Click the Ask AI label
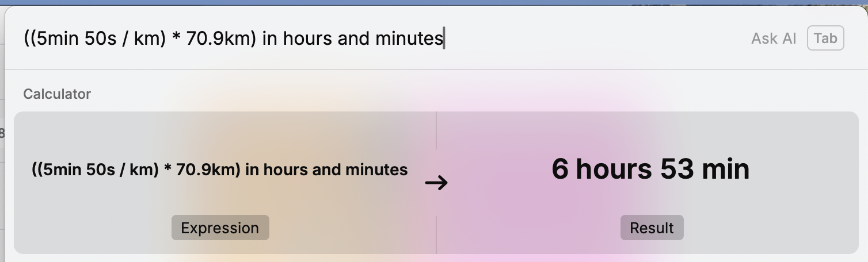Viewport: 868px width, 262px height. (x=774, y=38)
